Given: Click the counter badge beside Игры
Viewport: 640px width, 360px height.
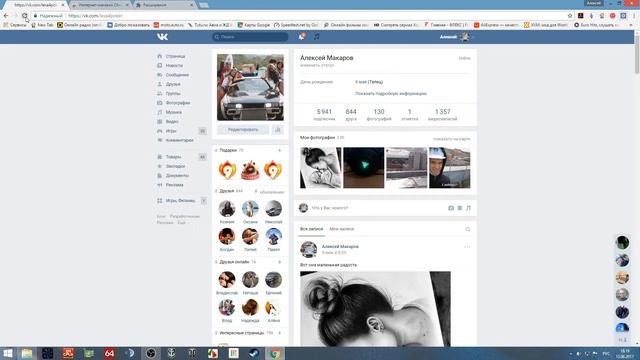Looking at the screenshot, I should pyautogui.click(x=202, y=131).
